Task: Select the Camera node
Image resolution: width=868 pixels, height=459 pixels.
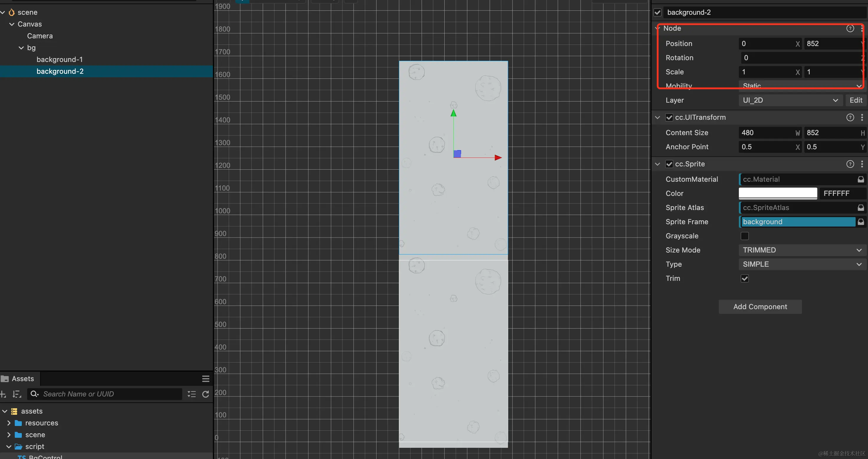Action: tap(40, 36)
